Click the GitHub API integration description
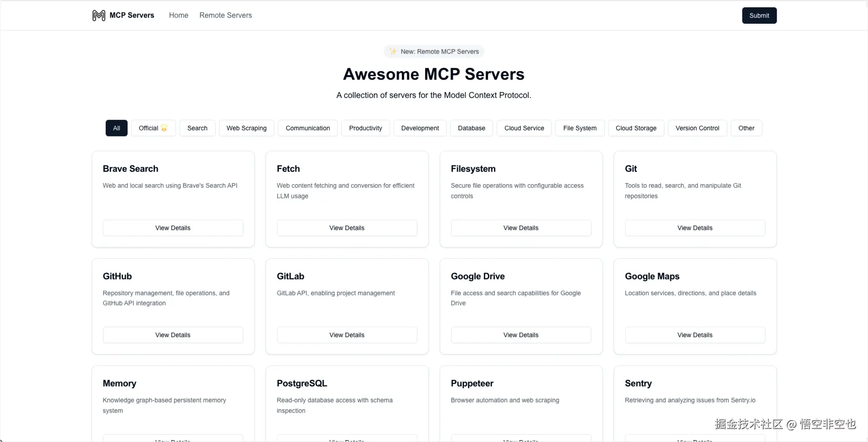This screenshot has width=868, height=442. 166,298
